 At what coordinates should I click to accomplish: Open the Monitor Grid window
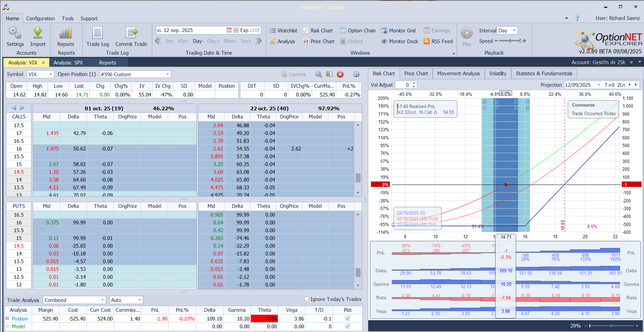pos(398,30)
